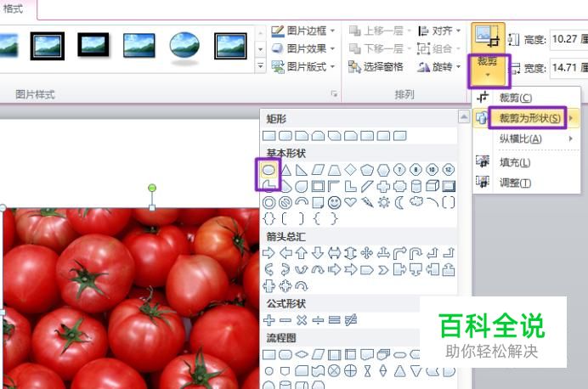
Task: Select the diamond basic shape
Action: pyautogui.click(x=350, y=170)
